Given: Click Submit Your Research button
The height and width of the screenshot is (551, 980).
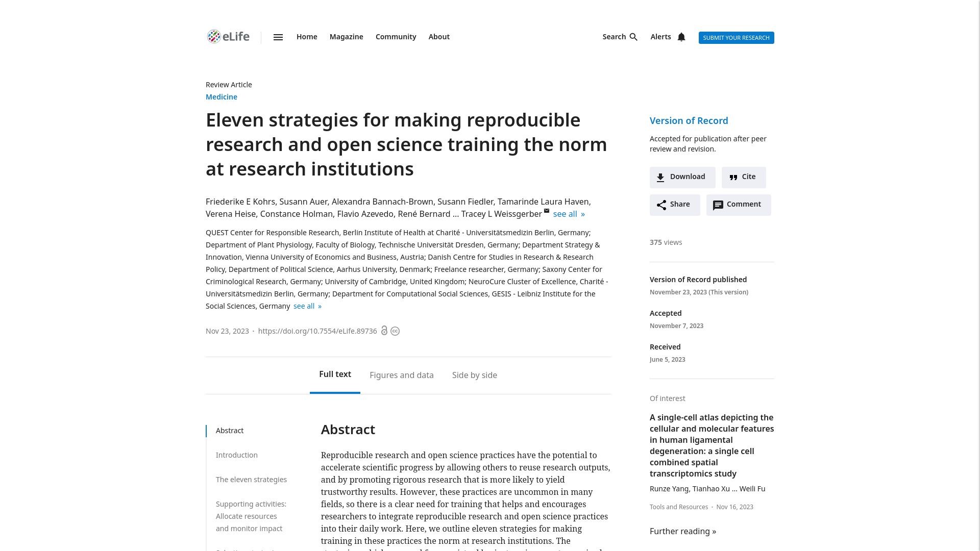Looking at the screenshot, I should click(736, 38).
